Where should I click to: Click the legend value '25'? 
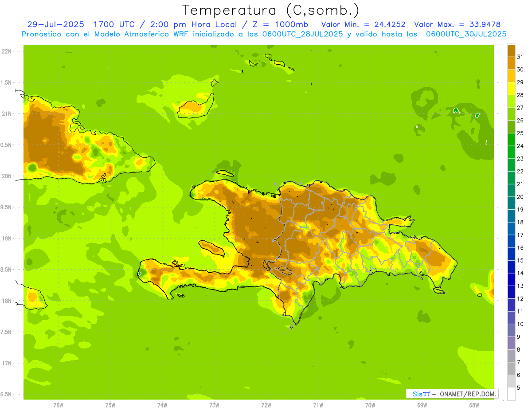[520, 133]
